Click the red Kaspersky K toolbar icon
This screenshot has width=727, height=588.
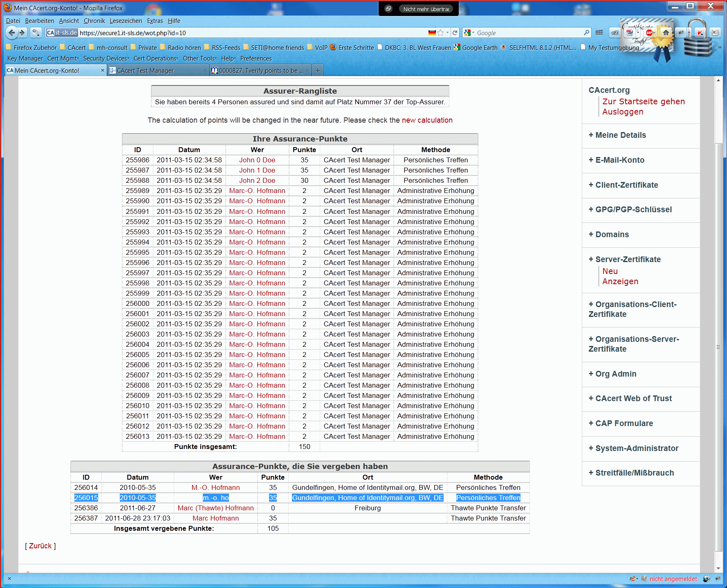(x=700, y=33)
